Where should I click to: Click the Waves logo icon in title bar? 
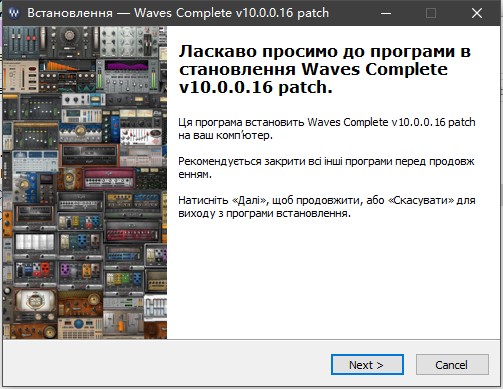point(14,13)
